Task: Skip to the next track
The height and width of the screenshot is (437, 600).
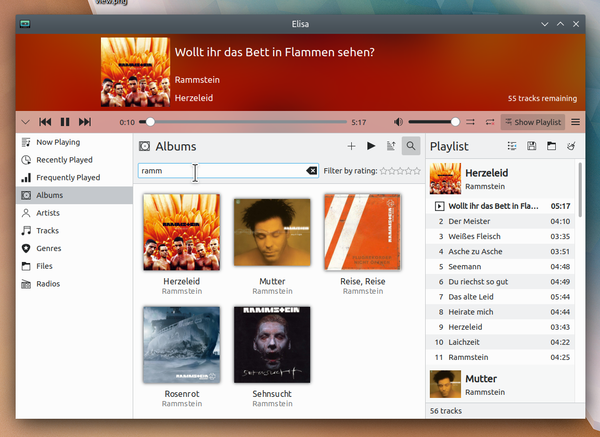Action: [85, 122]
